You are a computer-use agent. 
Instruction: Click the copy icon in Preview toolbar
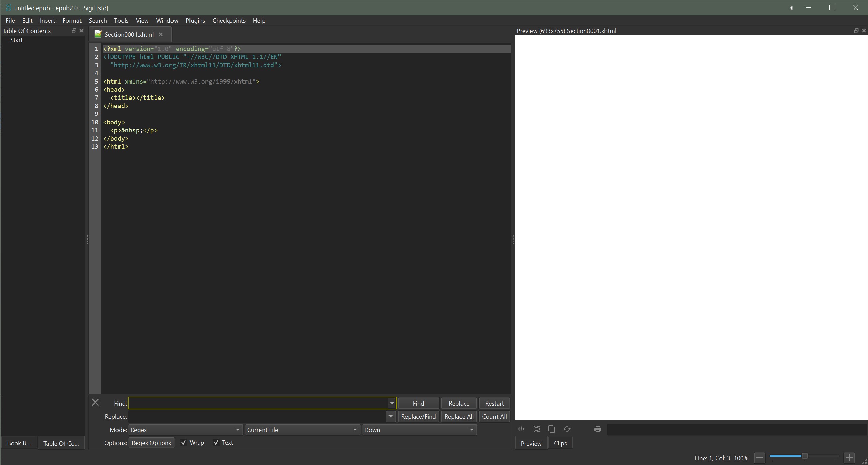pyautogui.click(x=551, y=429)
